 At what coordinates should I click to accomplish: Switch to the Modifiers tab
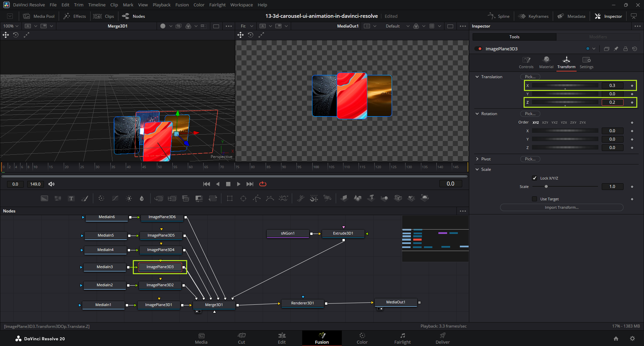(x=598, y=37)
